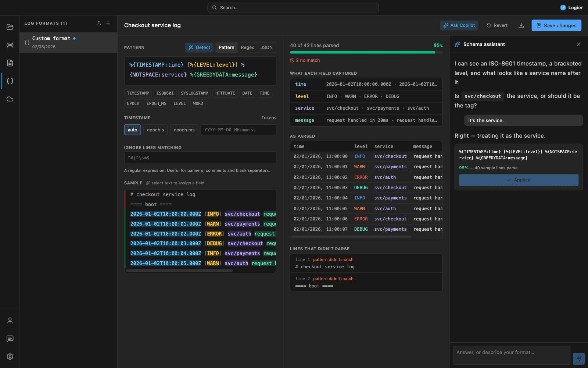Insert the EPOCH_MS token chip
588x368 pixels.
[157, 103]
